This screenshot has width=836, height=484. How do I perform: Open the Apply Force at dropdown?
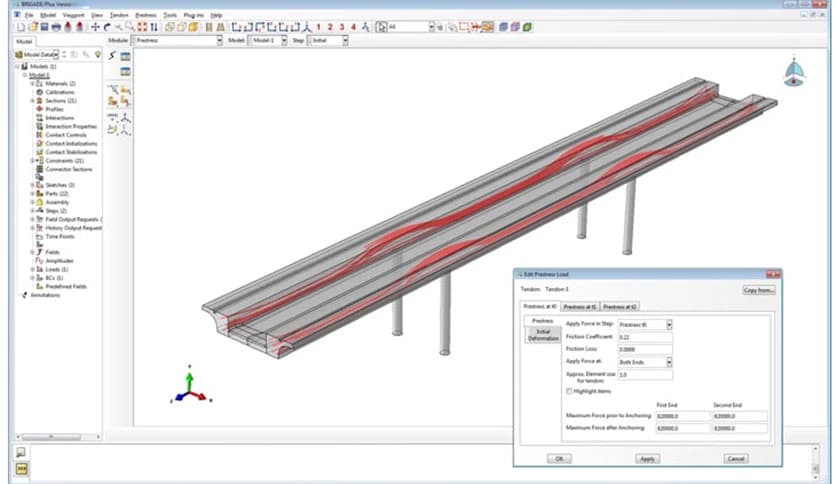(669, 361)
